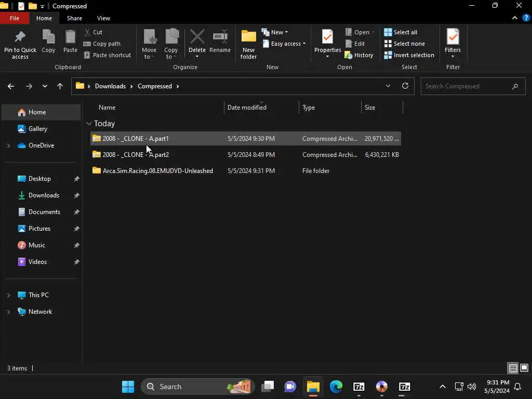Click the Rename icon
532x399 pixels.
(x=220, y=37)
